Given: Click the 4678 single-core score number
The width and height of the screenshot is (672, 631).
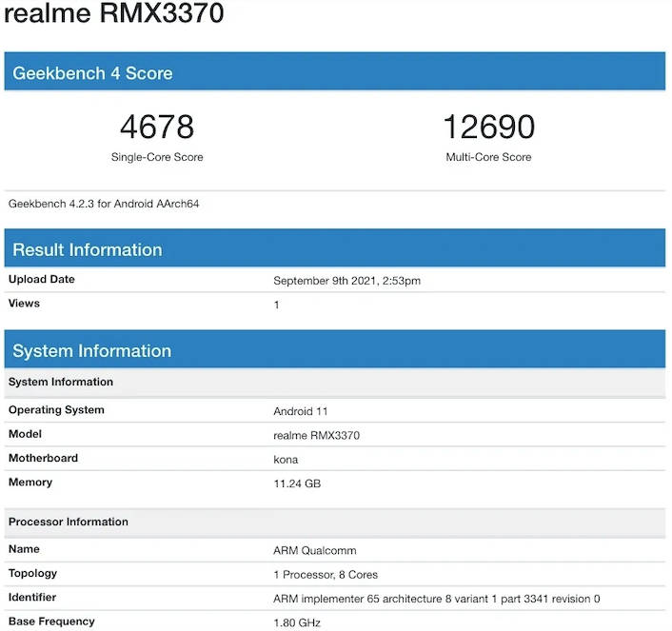Looking at the screenshot, I should (157, 127).
